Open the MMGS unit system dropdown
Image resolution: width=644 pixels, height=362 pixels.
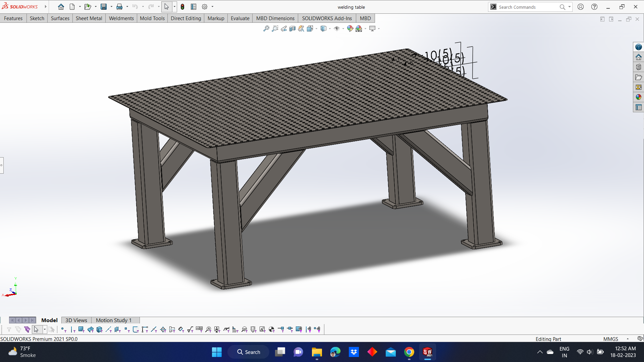pos(628,339)
